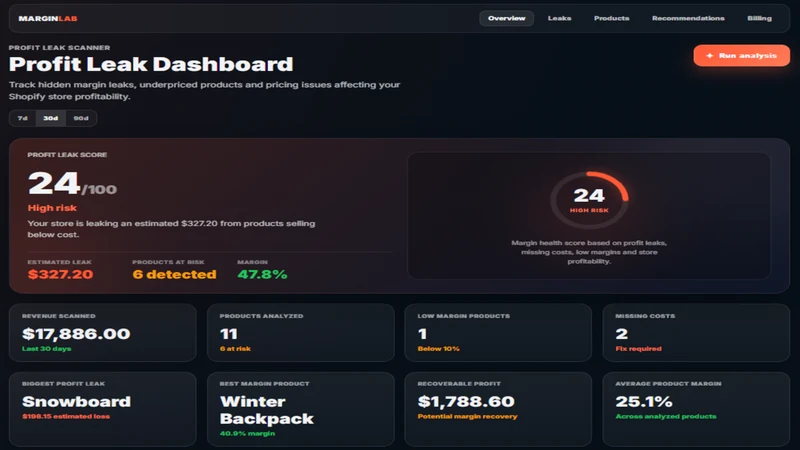Go to the Products tab
The width and height of the screenshot is (800, 450).
(x=611, y=18)
